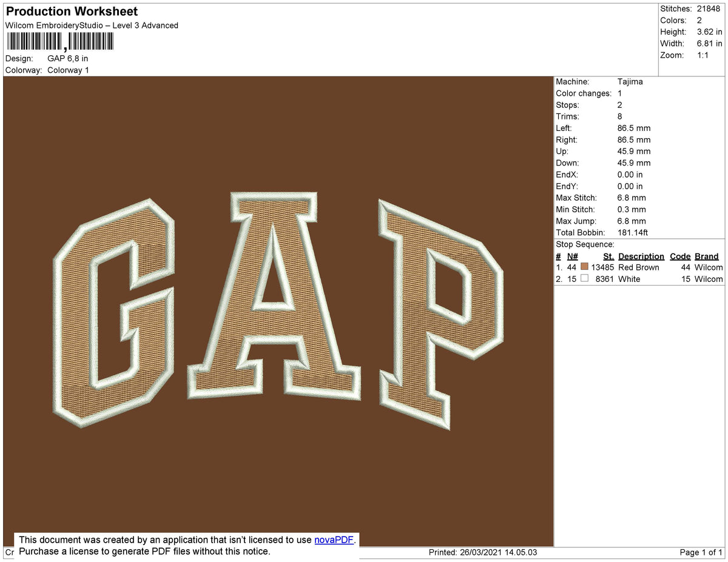Expand the Stop Sequence section
The width and height of the screenshot is (728, 562).
[x=585, y=244]
